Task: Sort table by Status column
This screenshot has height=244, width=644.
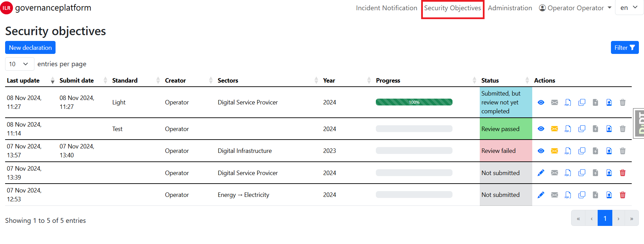Action: coord(505,81)
